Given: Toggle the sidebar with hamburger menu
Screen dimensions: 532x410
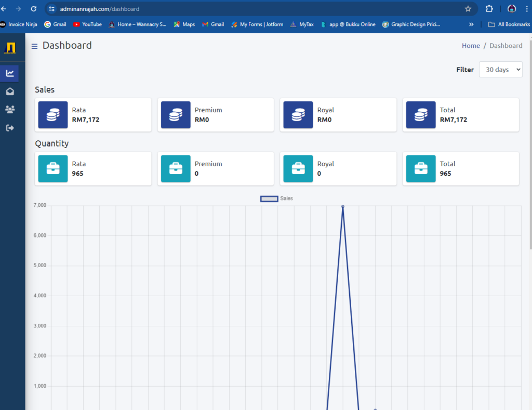Looking at the screenshot, I should click(x=34, y=46).
